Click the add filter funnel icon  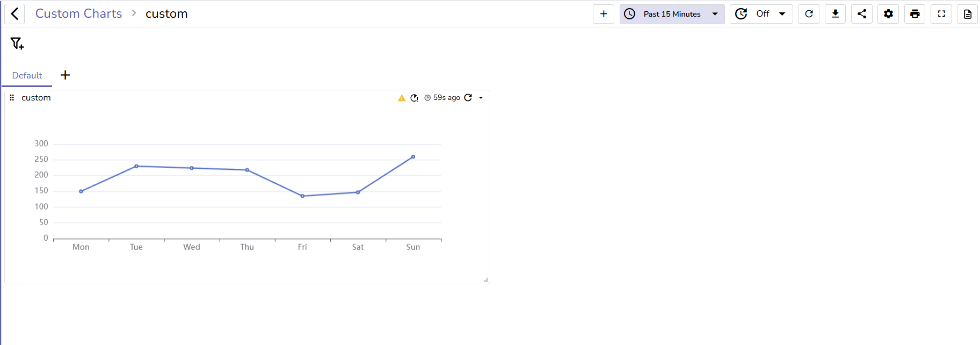(17, 44)
